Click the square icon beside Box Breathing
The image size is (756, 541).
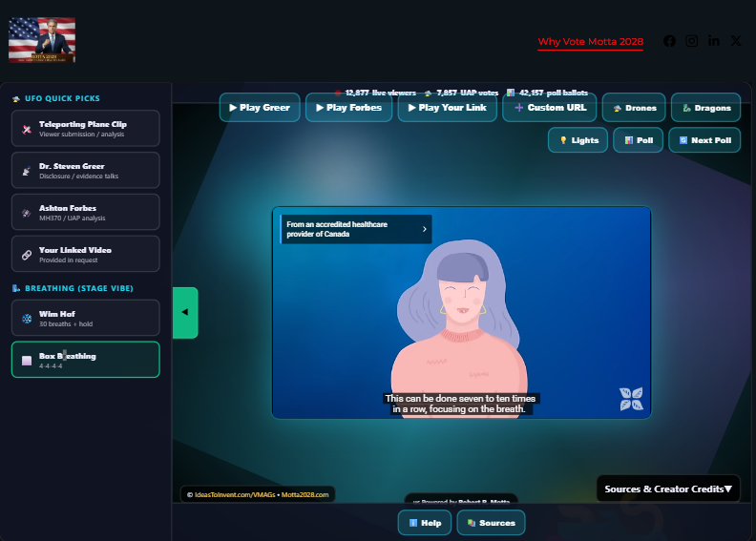[x=27, y=361]
